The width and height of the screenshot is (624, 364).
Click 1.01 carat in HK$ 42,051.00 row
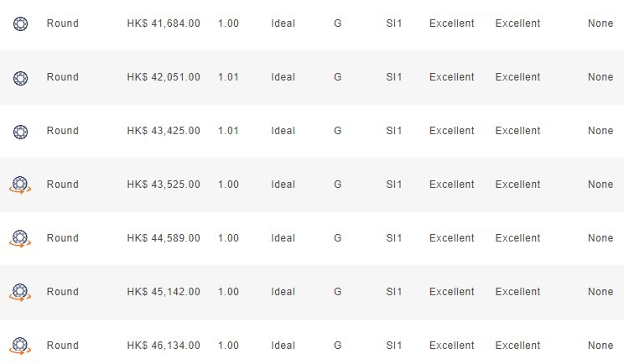click(228, 77)
